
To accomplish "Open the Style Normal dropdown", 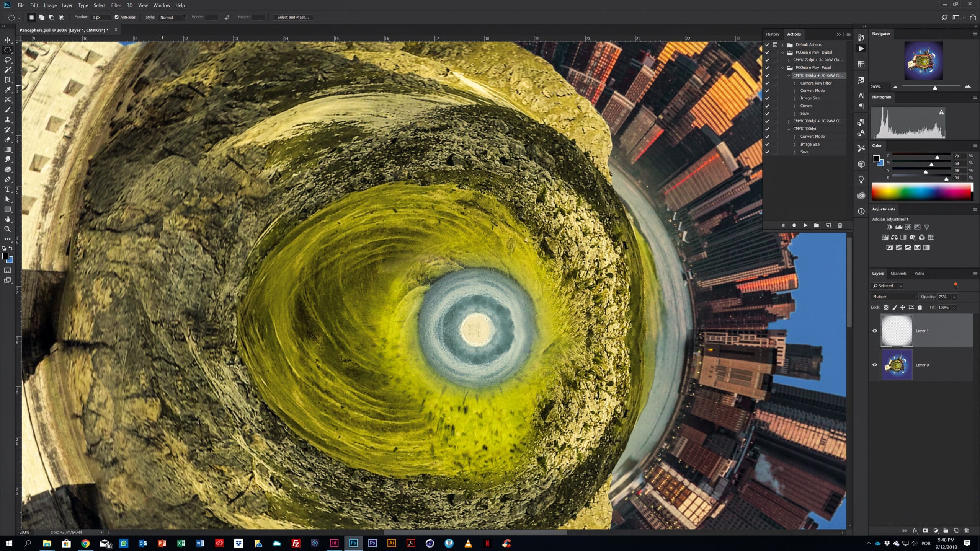I will [172, 17].
